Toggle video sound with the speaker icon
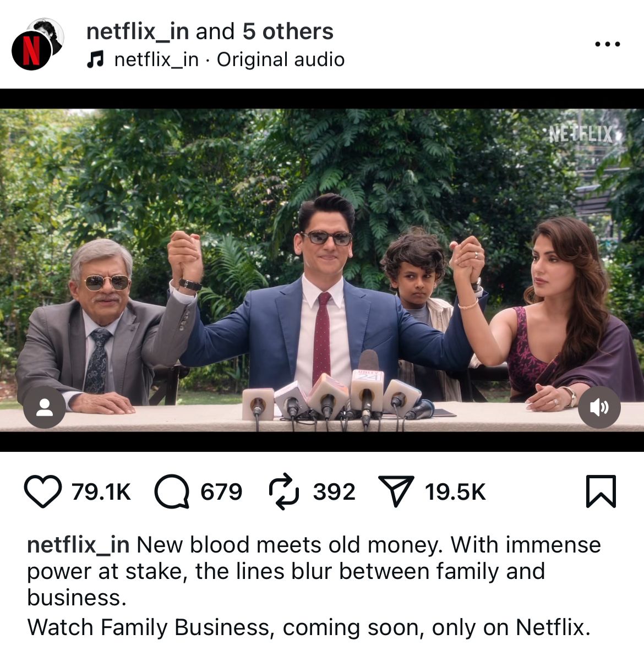Screen dimensions: 644x656 pyautogui.click(x=599, y=407)
